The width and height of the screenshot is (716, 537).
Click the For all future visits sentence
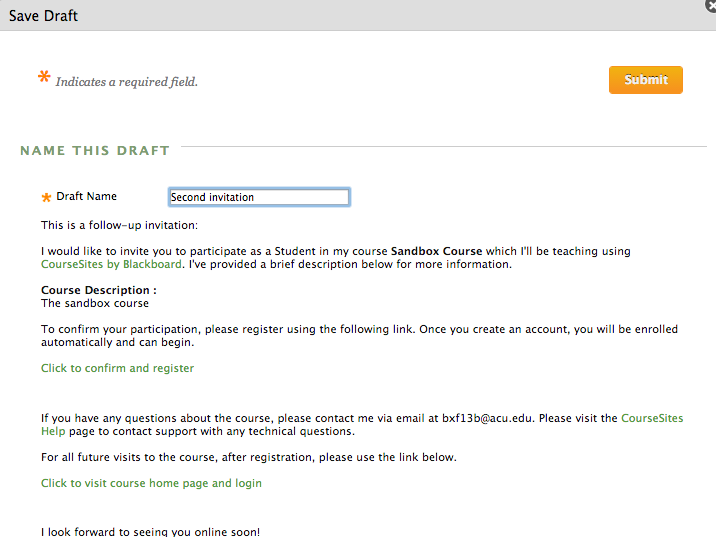248,457
